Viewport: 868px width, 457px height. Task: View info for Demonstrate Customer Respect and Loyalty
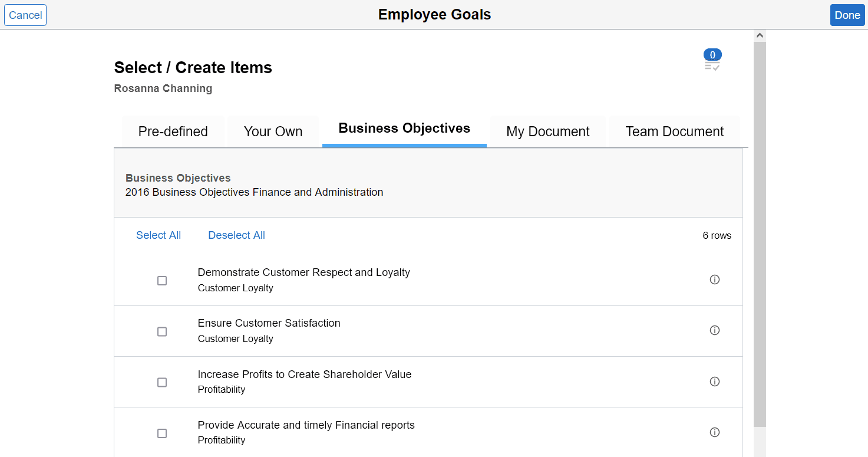pos(715,280)
